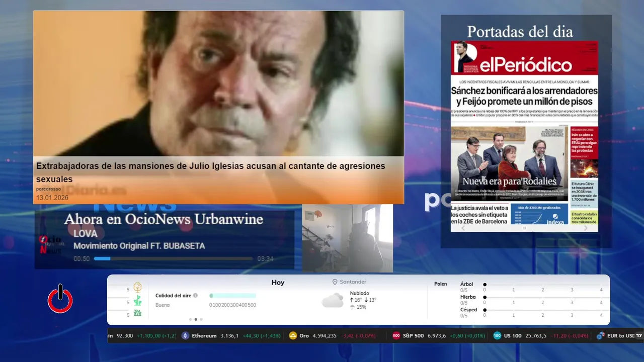Click the Nublado weather description
The height and width of the screenshot is (362, 644).
360,293
